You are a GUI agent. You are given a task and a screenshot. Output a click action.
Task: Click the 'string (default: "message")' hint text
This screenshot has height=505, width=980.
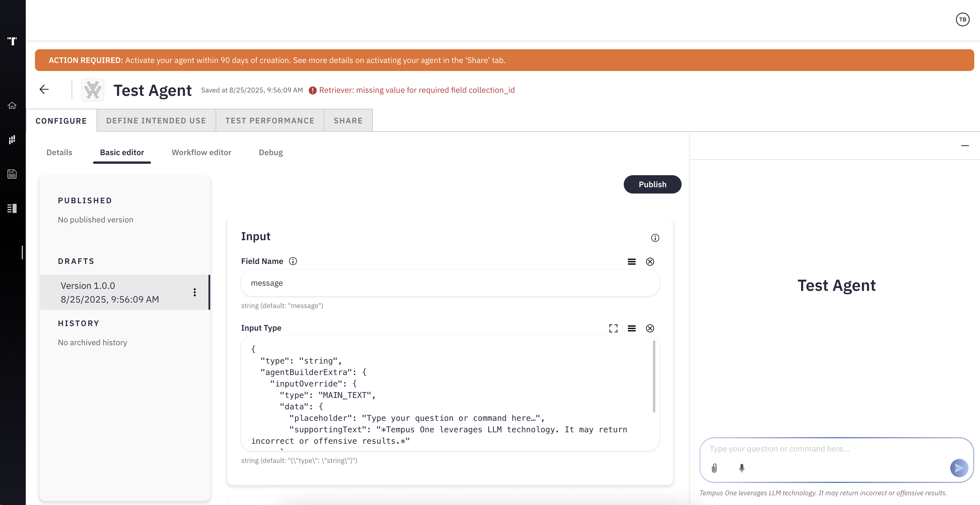[x=282, y=306]
